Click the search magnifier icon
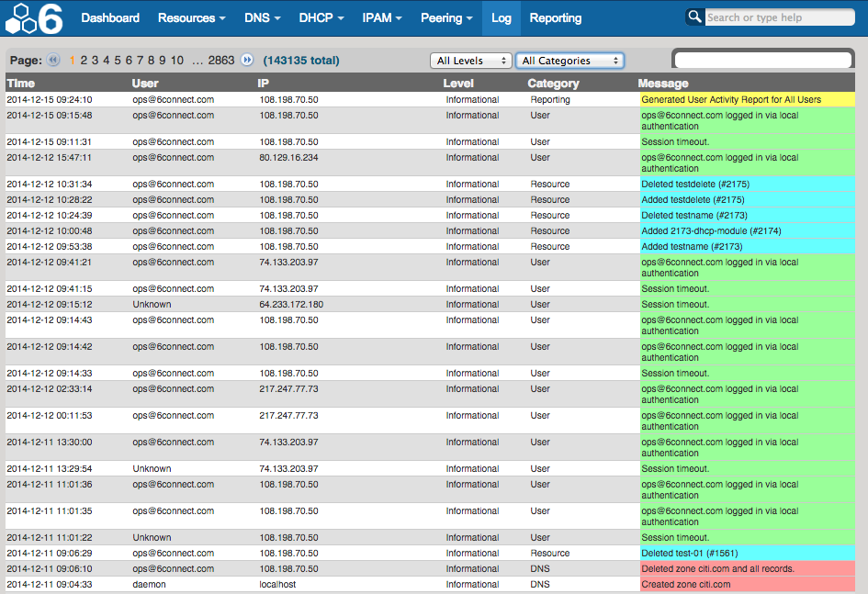Image resolution: width=868 pixels, height=594 pixels. (x=694, y=17)
